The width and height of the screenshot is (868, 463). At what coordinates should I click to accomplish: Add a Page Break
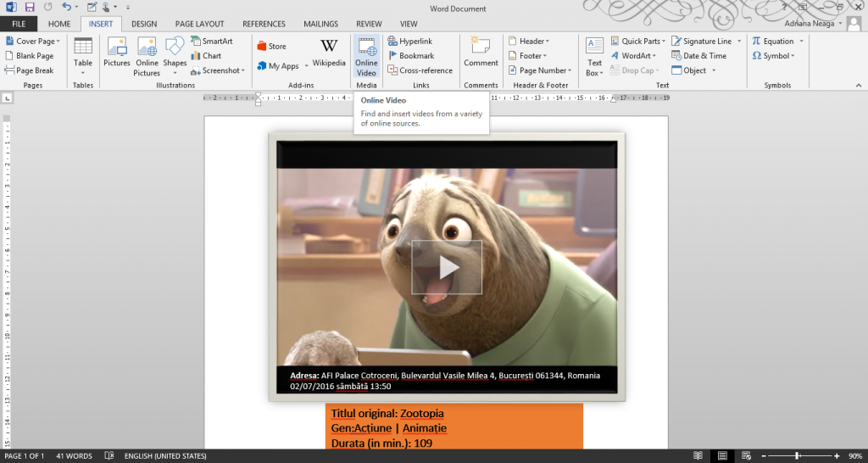tap(30, 70)
